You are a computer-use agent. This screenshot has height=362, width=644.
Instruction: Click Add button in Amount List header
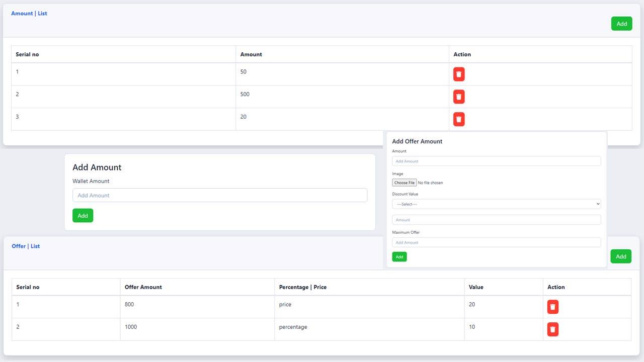(621, 24)
